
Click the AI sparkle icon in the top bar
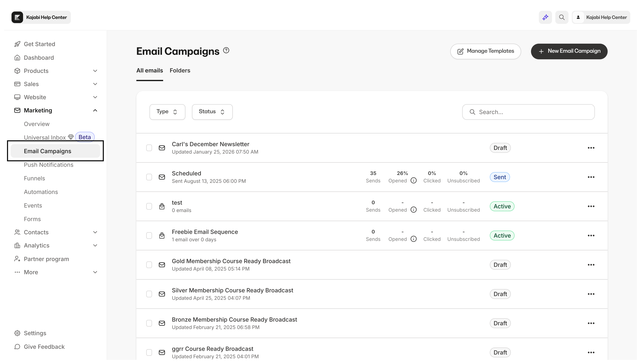pos(545,17)
